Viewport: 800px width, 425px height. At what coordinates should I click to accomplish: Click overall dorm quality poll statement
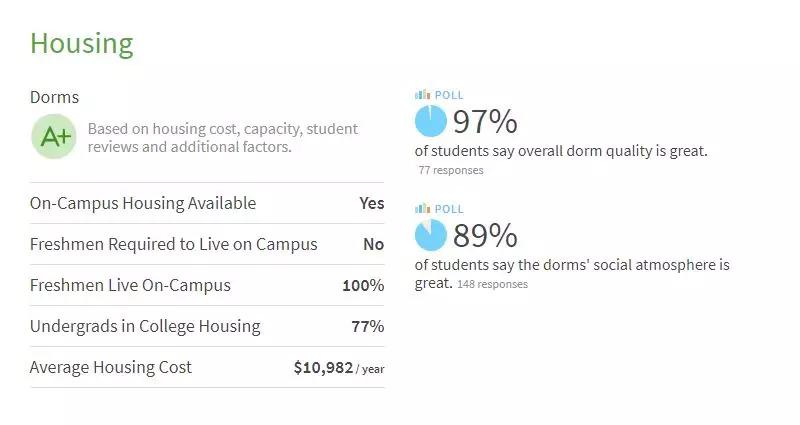[x=560, y=151]
